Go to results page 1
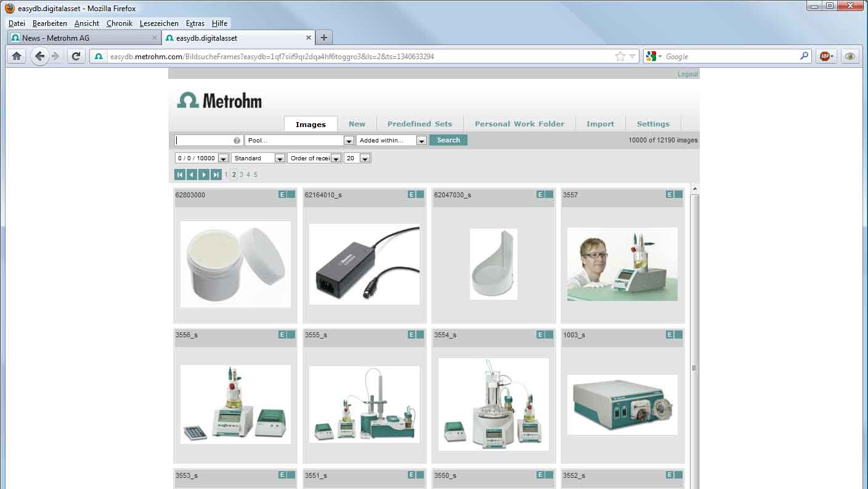 [226, 175]
